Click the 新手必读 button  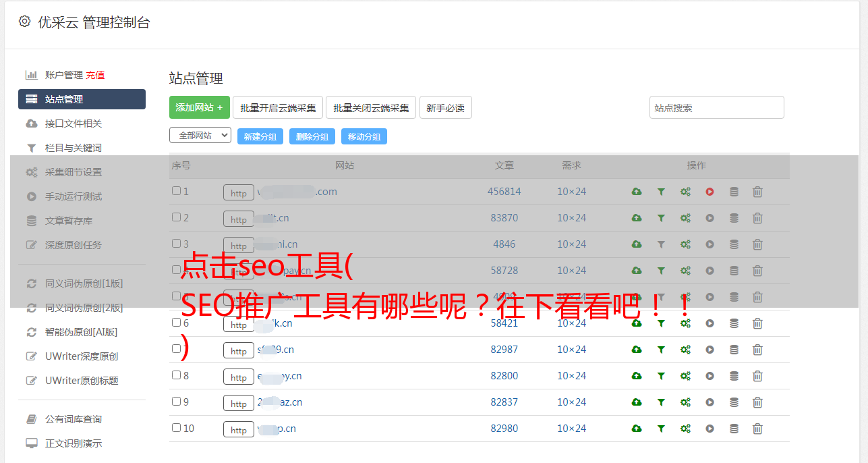(x=446, y=107)
